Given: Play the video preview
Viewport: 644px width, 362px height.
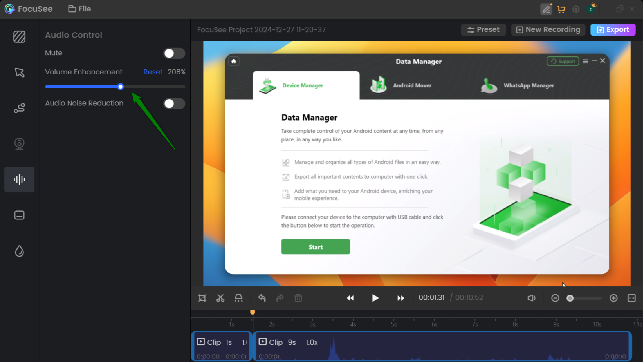Looking at the screenshot, I should pos(375,298).
